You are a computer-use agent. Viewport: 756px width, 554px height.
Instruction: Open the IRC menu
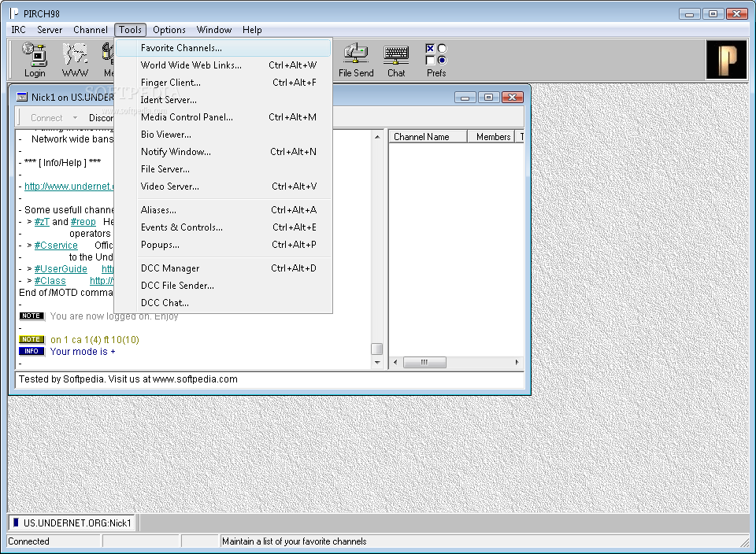coord(18,30)
